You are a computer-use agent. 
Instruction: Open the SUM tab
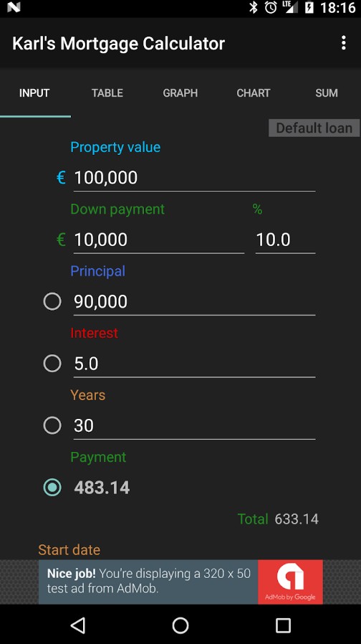click(327, 93)
